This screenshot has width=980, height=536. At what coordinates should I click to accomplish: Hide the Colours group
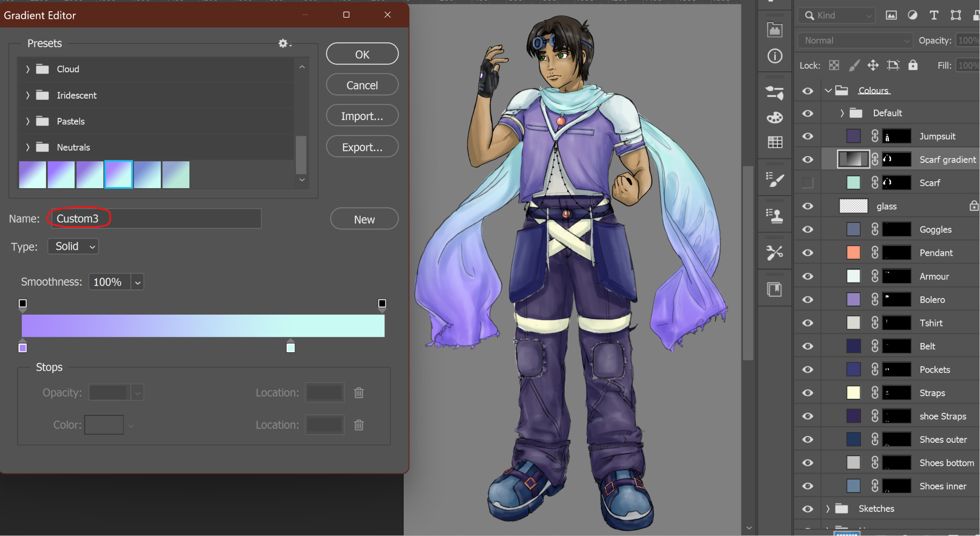[x=807, y=91]
